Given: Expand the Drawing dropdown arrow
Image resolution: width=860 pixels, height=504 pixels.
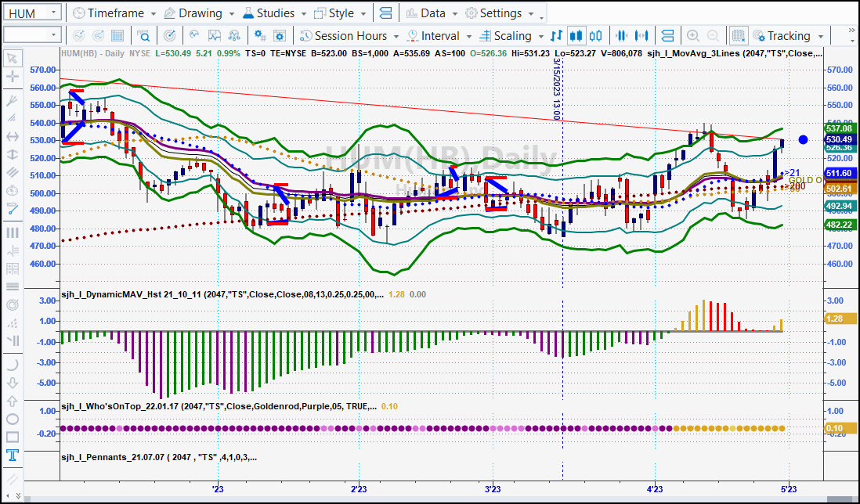Looking at the screenshot, I should [232, 14].
